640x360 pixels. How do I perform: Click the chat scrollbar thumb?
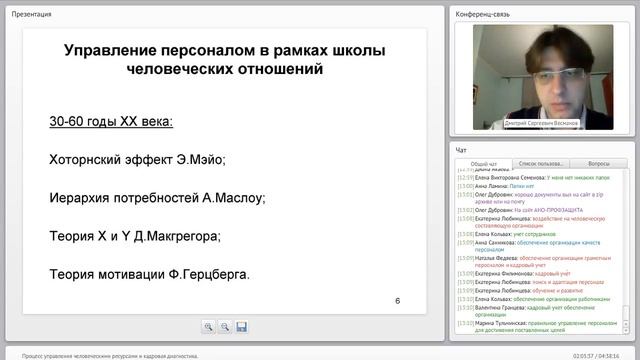(x=626, y=313)
